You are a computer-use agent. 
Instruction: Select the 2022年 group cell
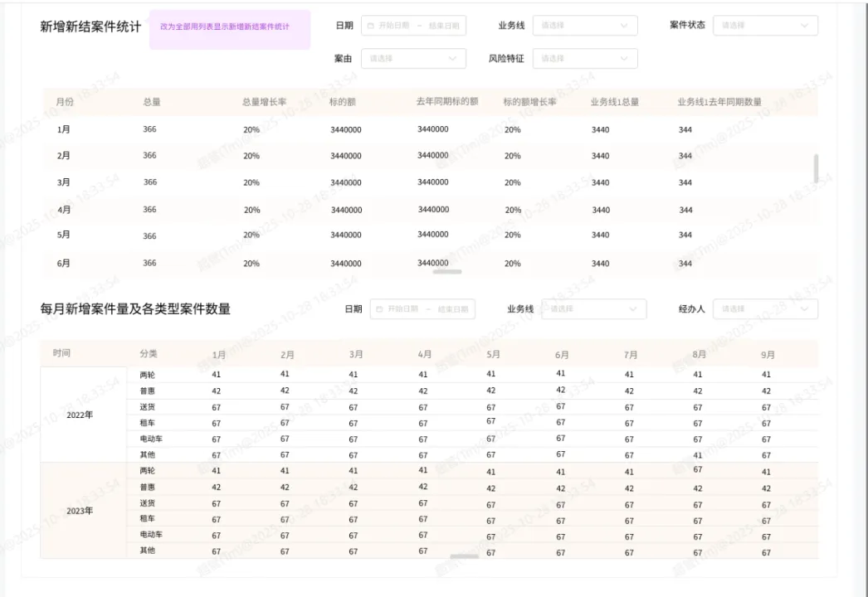78,415
